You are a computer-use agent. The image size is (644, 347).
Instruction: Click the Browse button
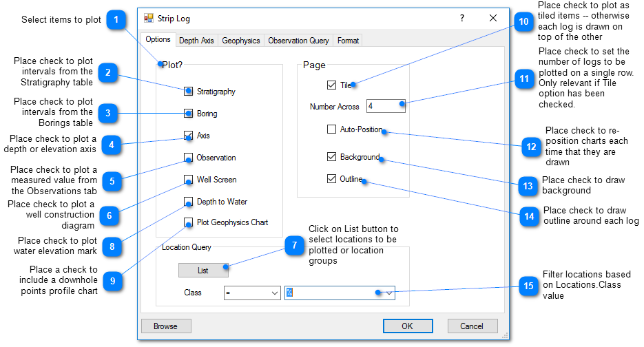pyautogui.click(x=166, y=326)
